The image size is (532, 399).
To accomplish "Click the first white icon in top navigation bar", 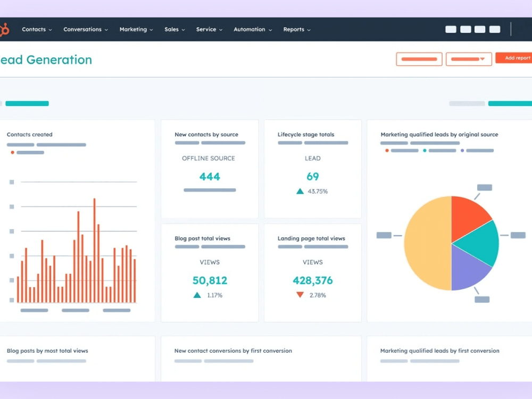I will [451, 29].
